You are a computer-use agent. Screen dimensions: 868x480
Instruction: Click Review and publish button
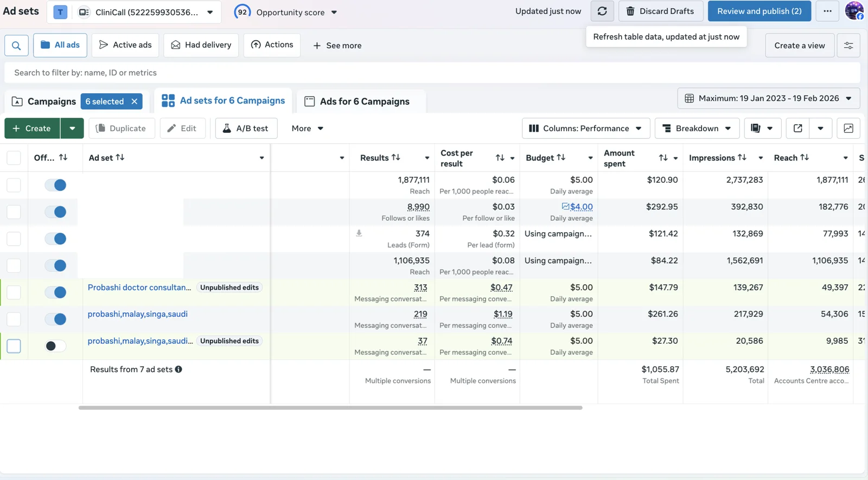tap(759, 11)
